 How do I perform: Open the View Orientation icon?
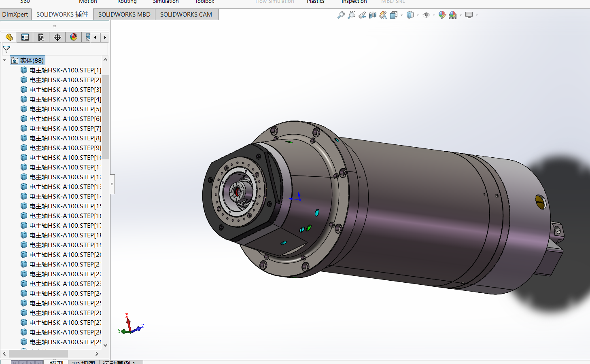pos(393,15)
